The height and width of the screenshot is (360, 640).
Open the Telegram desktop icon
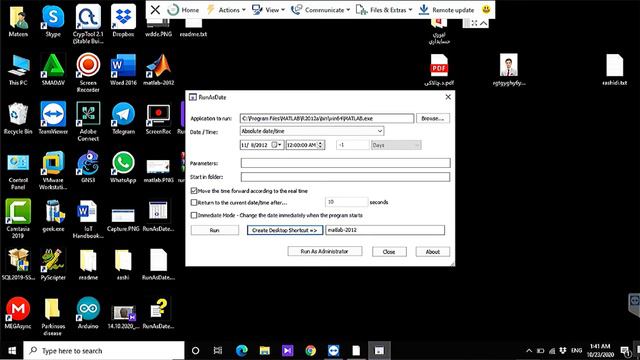coord(123,118)
